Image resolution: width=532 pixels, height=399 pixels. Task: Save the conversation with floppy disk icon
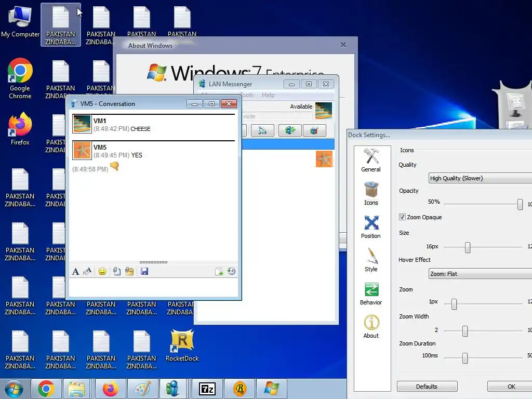(x=144, y=271)
